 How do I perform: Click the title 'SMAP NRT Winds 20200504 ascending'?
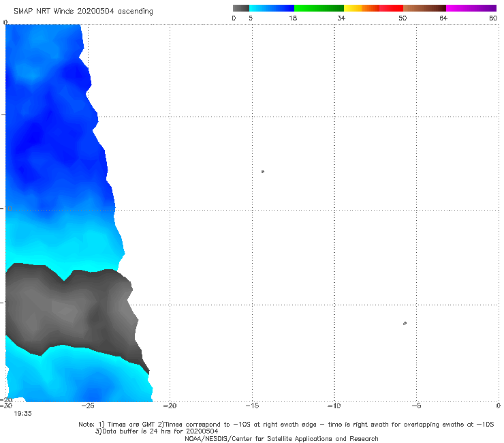click(83, 12)
